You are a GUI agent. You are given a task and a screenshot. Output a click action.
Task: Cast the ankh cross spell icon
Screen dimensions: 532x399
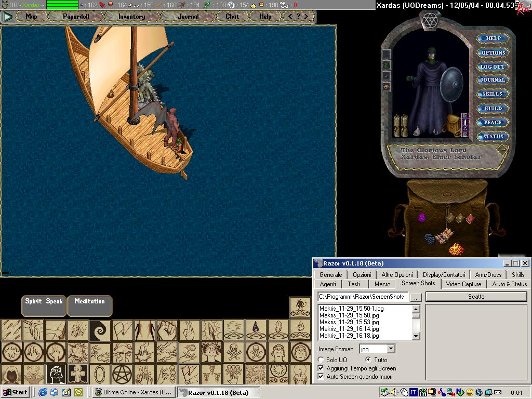(78, 374)
